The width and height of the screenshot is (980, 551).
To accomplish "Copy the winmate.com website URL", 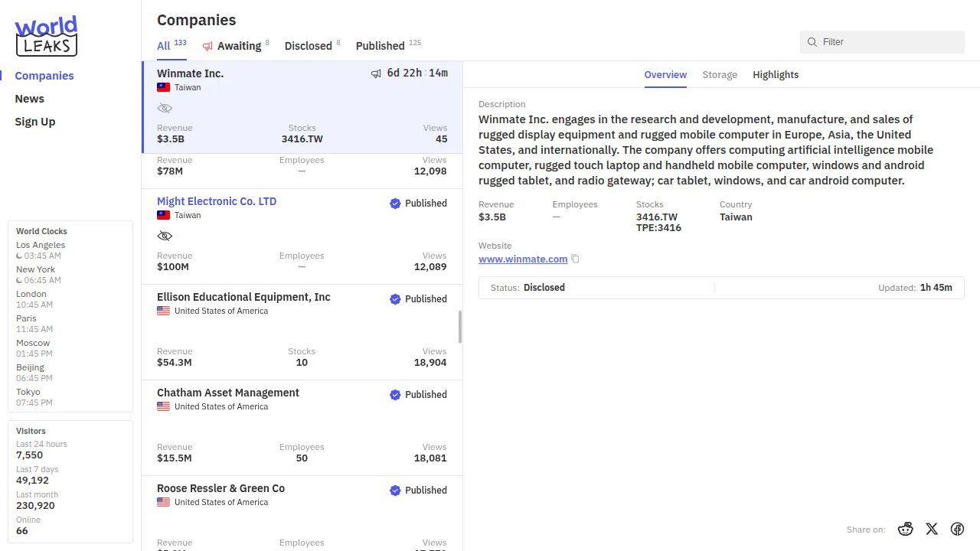I will (x=575, y=259).
